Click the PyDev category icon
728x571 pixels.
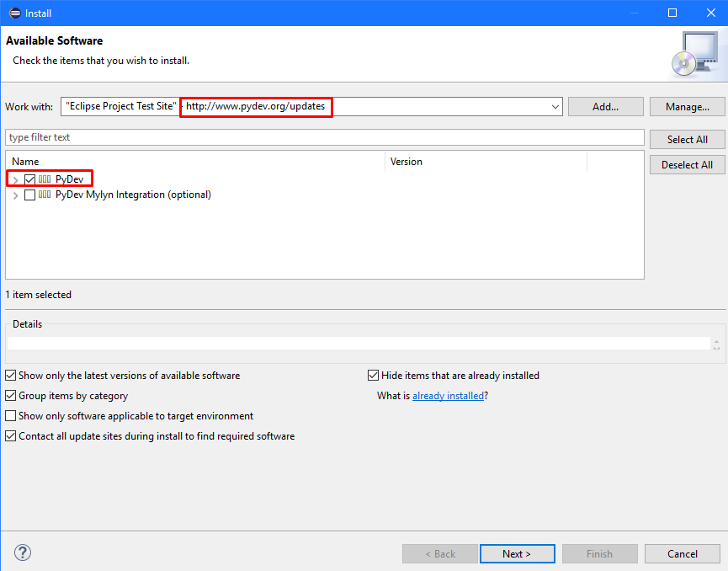tap(45, 179)
